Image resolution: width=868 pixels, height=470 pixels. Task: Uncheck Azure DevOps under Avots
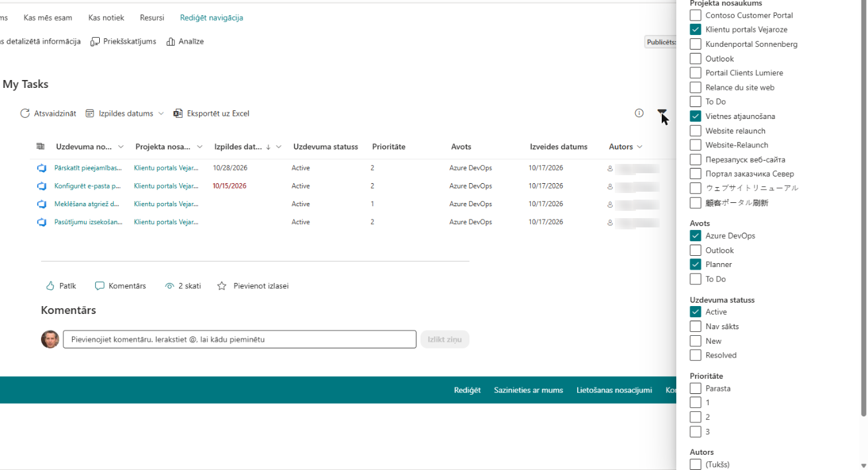[695, 236]
